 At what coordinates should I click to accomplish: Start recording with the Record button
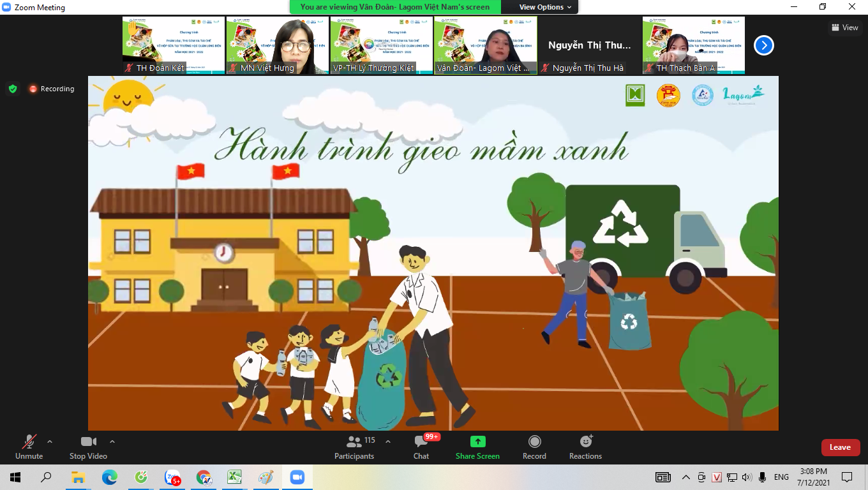click(x=534, y=447)
